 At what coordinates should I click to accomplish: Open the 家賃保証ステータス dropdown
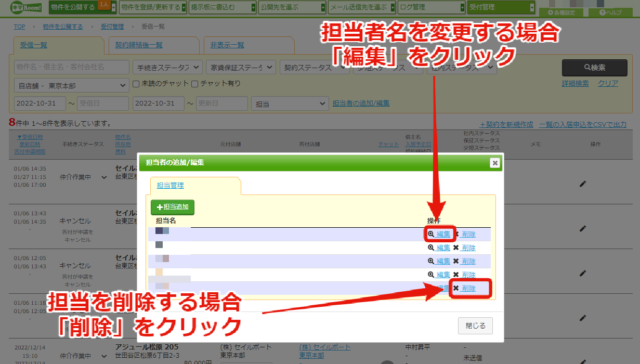pos(241,68)
